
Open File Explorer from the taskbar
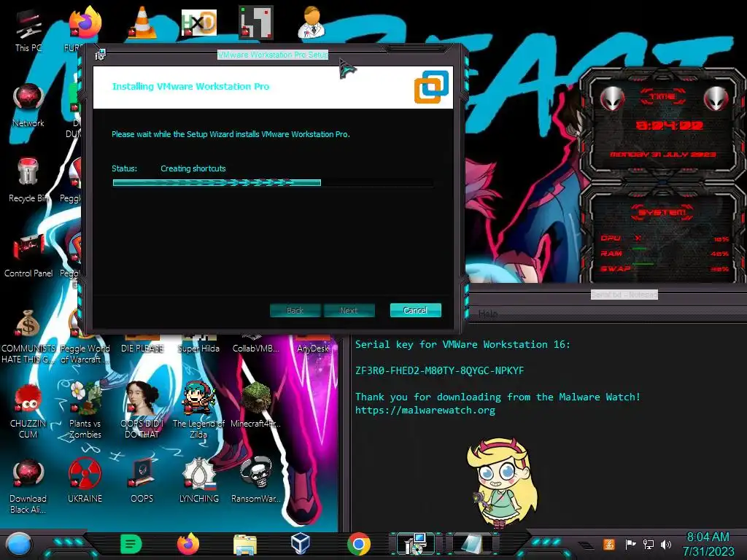pos(245,544)
